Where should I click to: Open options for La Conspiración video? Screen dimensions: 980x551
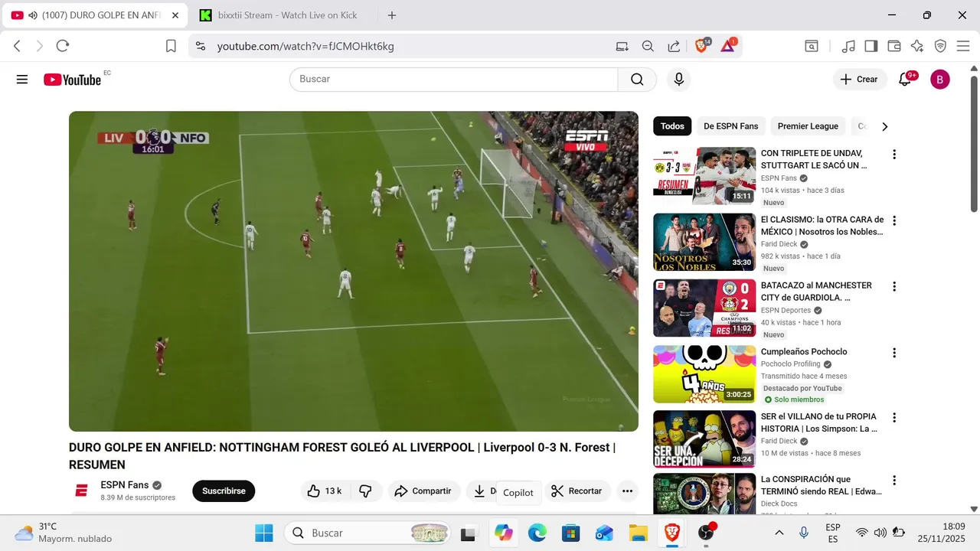click(893, 481)
